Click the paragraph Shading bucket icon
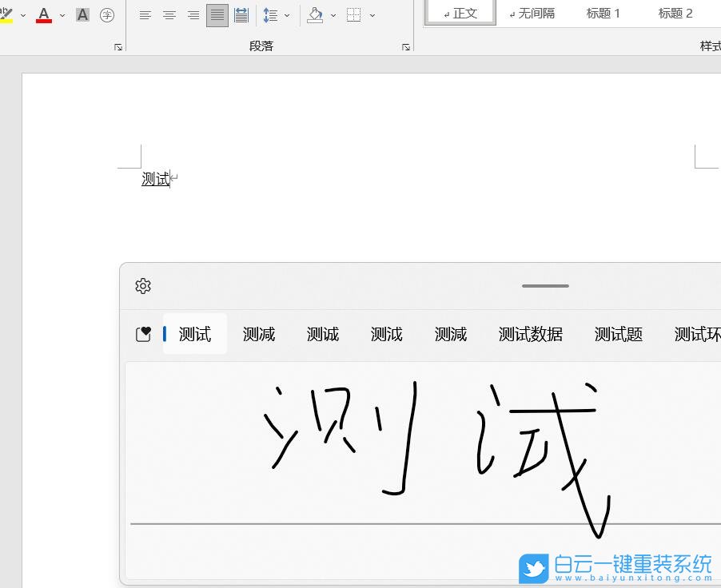 315,14
